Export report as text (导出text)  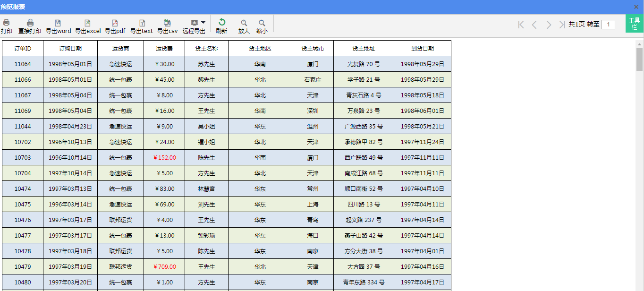142,23
